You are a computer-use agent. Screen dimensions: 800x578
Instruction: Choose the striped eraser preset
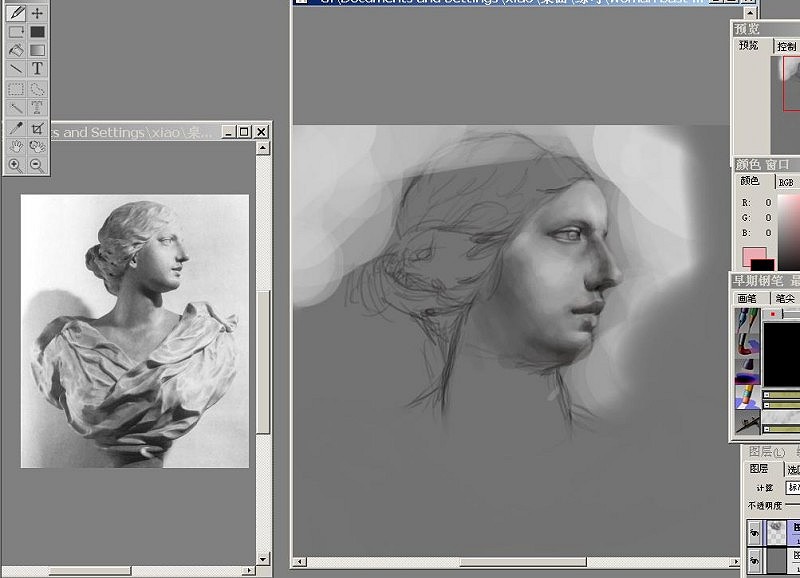747,397
